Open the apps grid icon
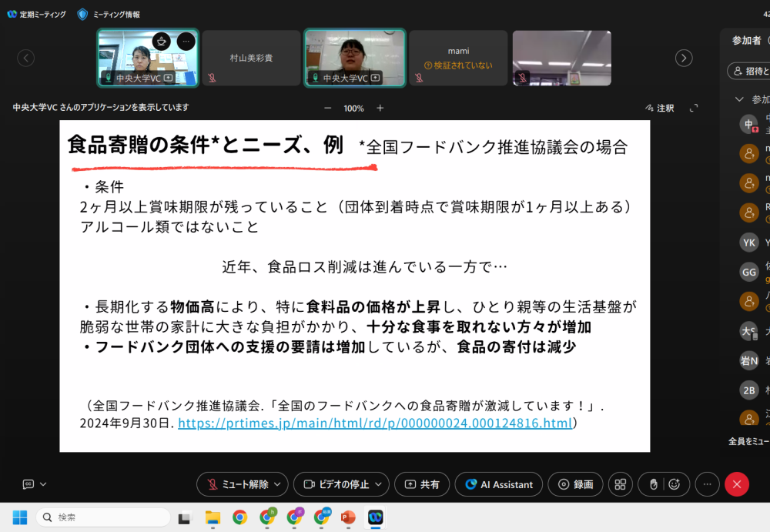This screenshot has width=770, height=532. pos(620,484)
